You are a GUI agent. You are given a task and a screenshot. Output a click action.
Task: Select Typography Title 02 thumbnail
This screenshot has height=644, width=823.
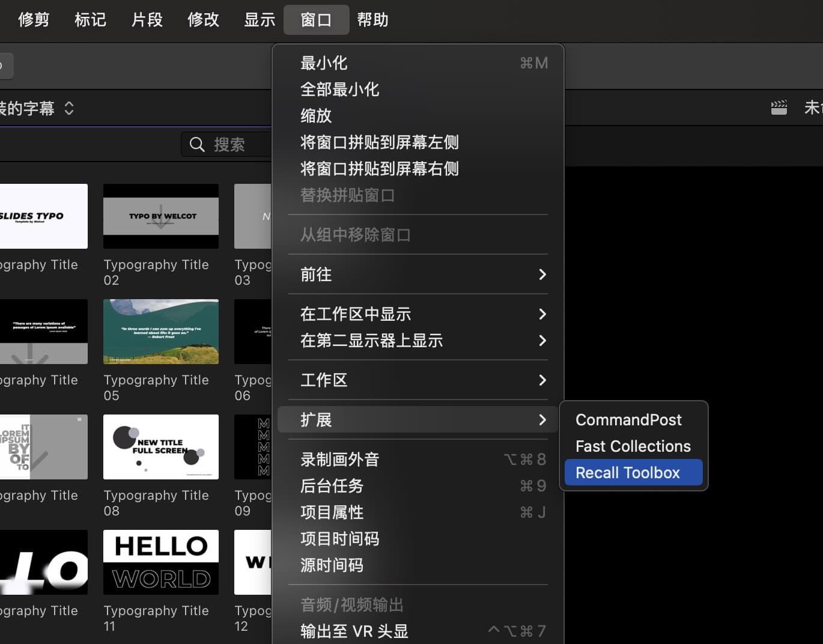click(161, 216)
